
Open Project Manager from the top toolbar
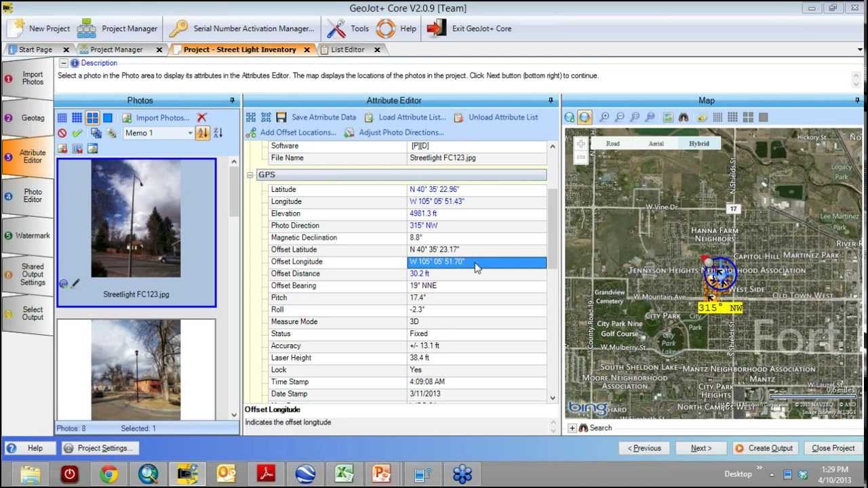[x=117, y=28]
